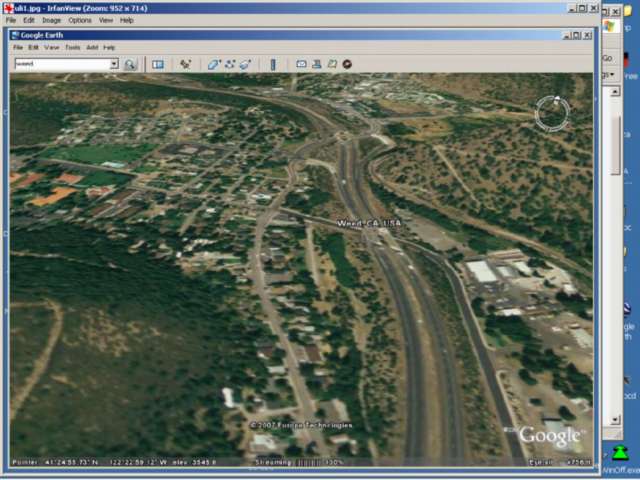The height and width of the screenshot is (480, 640).
Task: Click the green taskbar tray icon
Action: 619,452
